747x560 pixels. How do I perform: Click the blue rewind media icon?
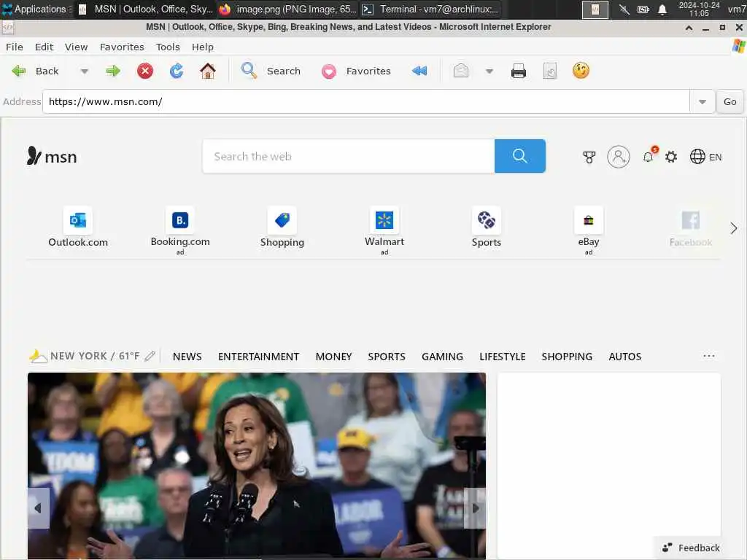pyautogui.click(x=419, y=71)
